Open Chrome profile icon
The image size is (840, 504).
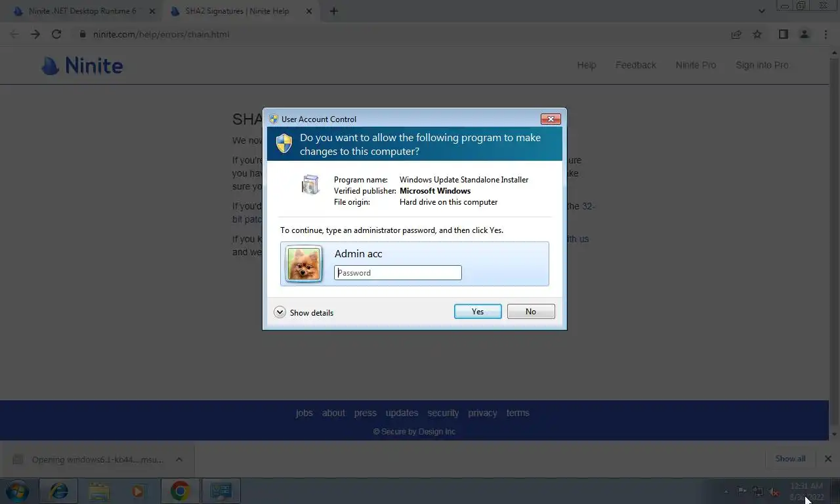(x=804, y=34)
